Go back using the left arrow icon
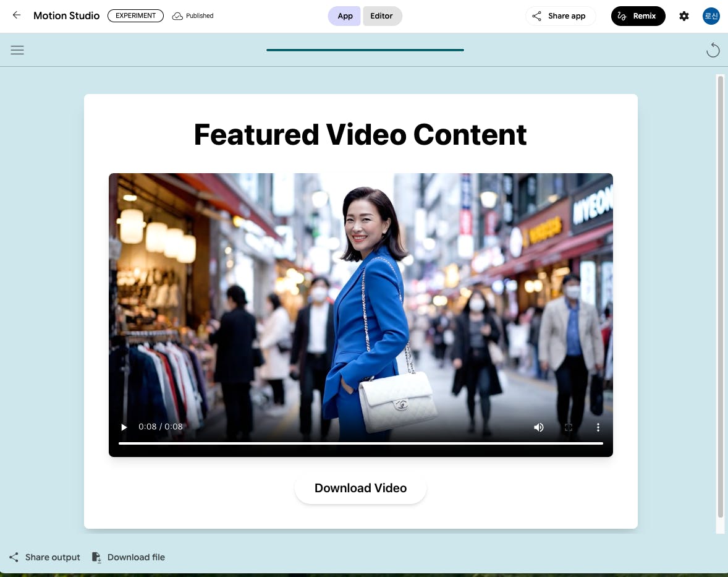 17,15
